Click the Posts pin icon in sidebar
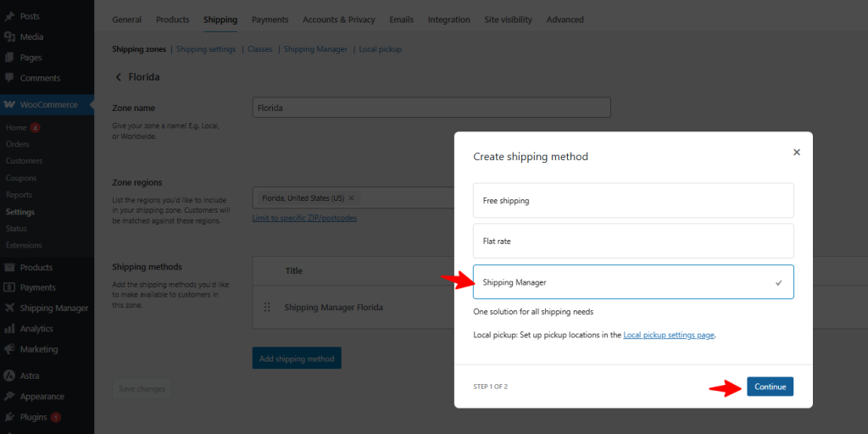The width and height of the screenshot is (868, 434). tap(9, 16)
